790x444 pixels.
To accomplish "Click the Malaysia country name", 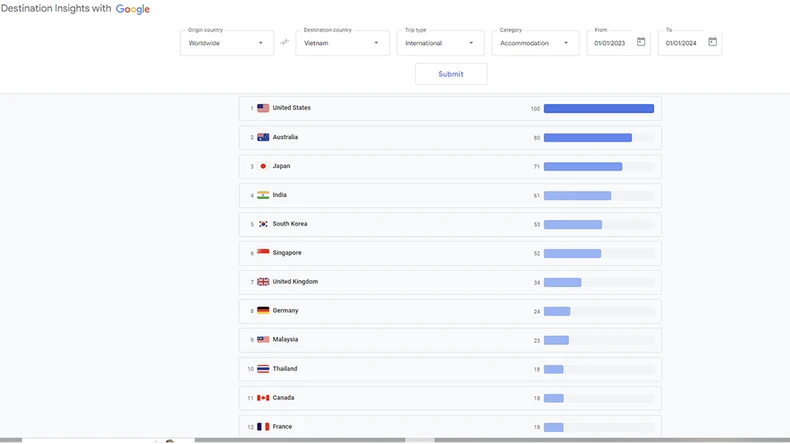I will pyautogui.click(x=285, y=340).
